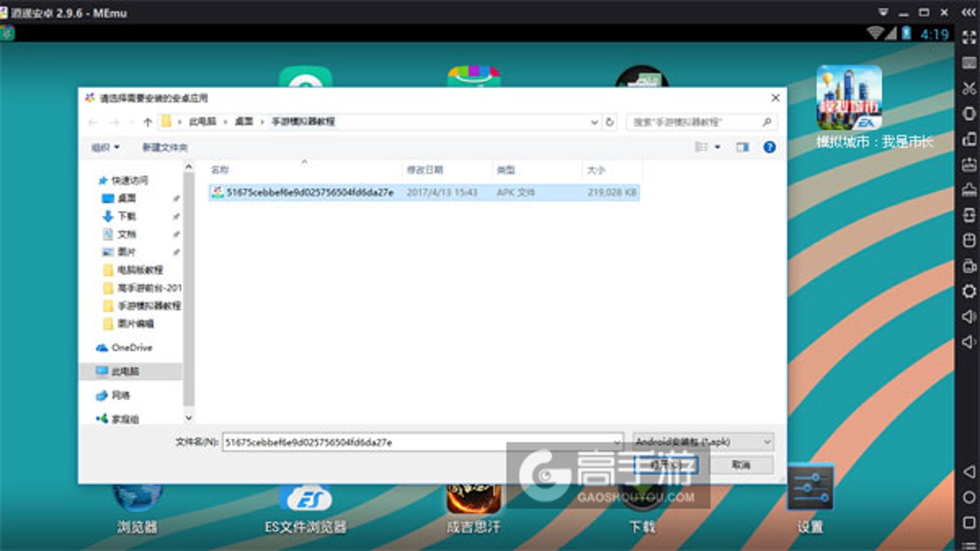
Task: Click the navigation pane scroll down arrow
Action: (x=189, y=419)
